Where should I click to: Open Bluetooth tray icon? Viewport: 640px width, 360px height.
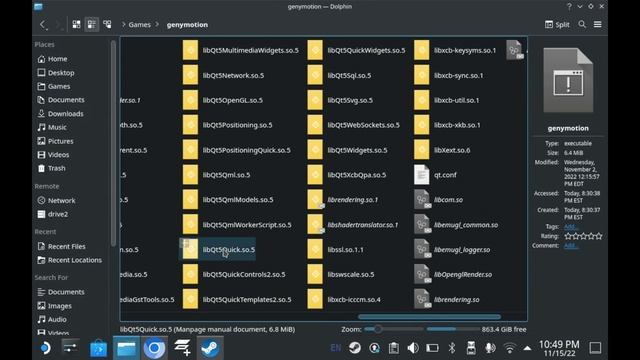pos(451,348)
